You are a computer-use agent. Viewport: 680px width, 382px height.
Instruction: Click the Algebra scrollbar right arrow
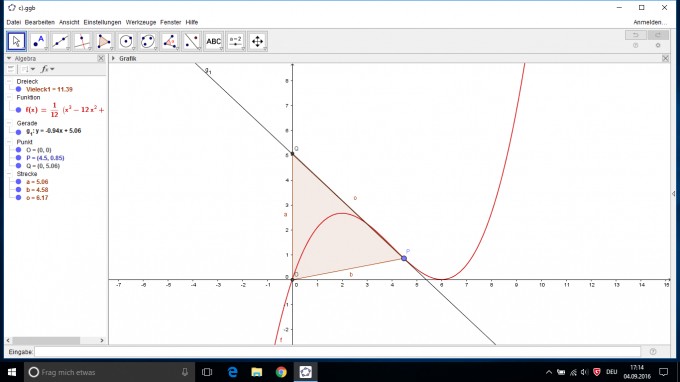(x=102, y=340)
